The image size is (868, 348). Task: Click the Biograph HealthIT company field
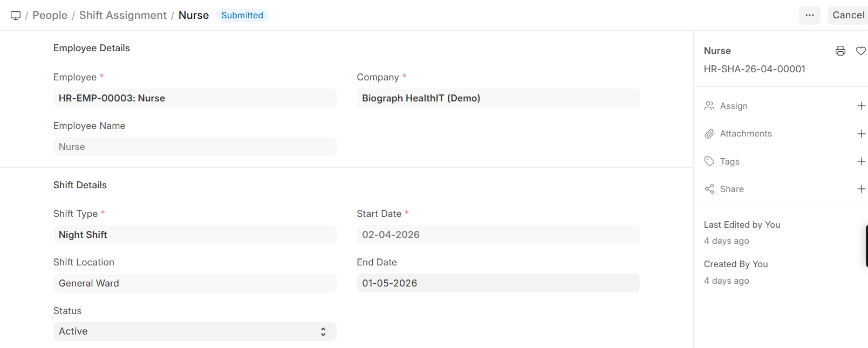[497, 98]
